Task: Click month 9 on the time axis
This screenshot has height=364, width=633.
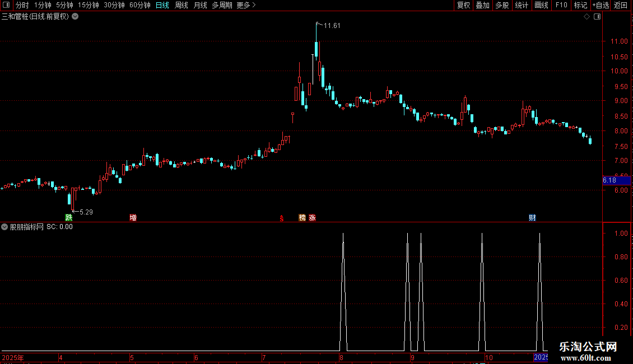Action: pyautogui.click(x=412, y=357)
